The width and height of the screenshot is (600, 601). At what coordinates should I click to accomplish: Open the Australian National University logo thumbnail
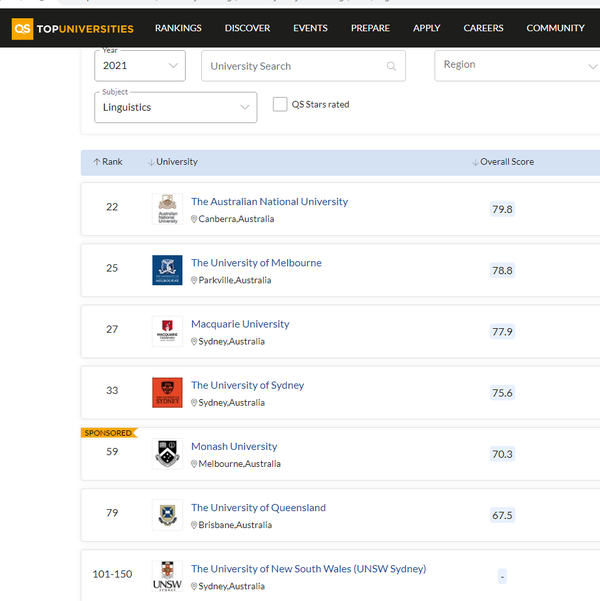click(x=168, y=209)
